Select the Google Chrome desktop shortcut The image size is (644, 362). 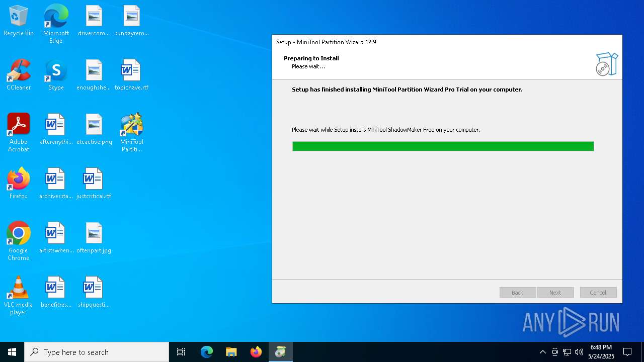(19, 241)
